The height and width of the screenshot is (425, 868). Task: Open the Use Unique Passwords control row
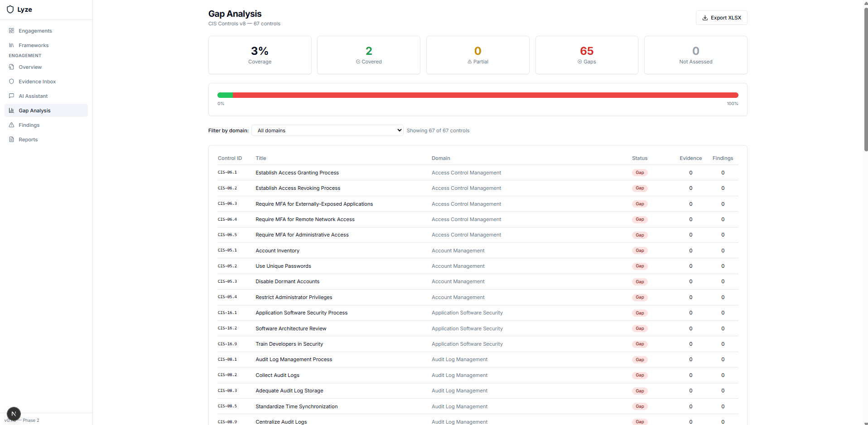click(x=283, y=266)
